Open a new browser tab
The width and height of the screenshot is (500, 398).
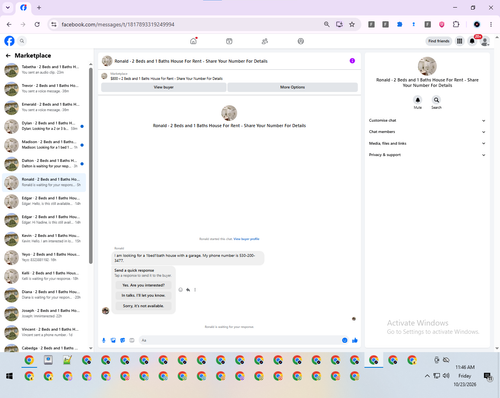click(x=39, y=7)
